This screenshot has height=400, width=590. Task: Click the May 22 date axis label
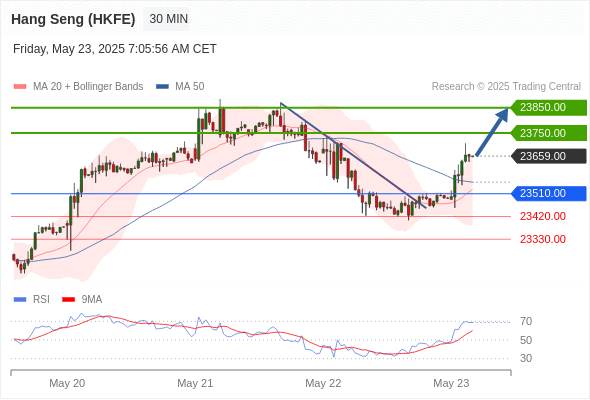[323, 383]
